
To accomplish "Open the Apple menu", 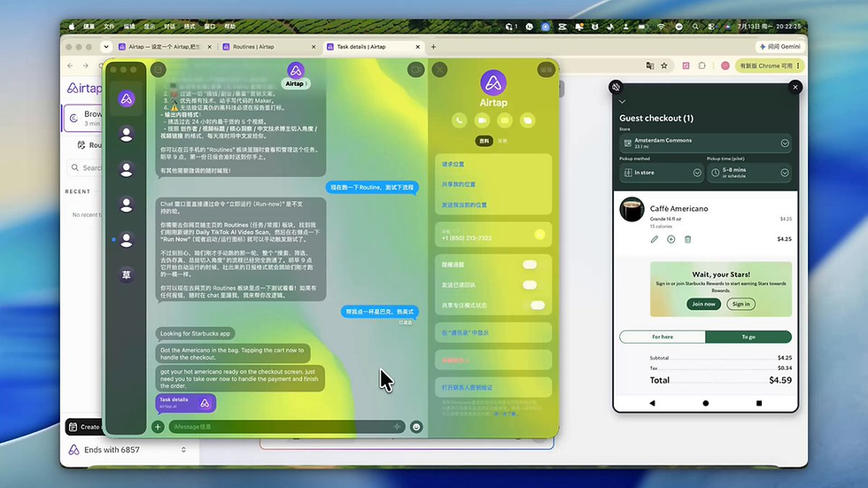I will (x=72, y=27).
